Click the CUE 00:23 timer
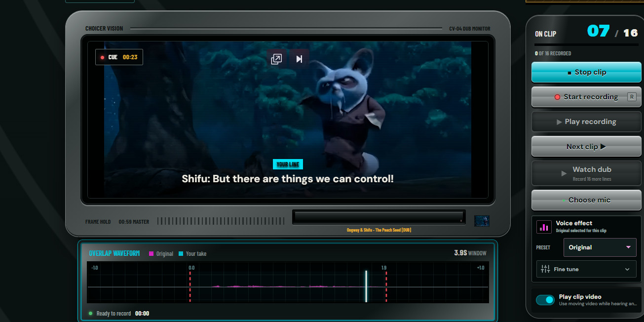Image resolution: width=644 pixels, height=322 pixels. pyautogui.click(x=119, y=57)
